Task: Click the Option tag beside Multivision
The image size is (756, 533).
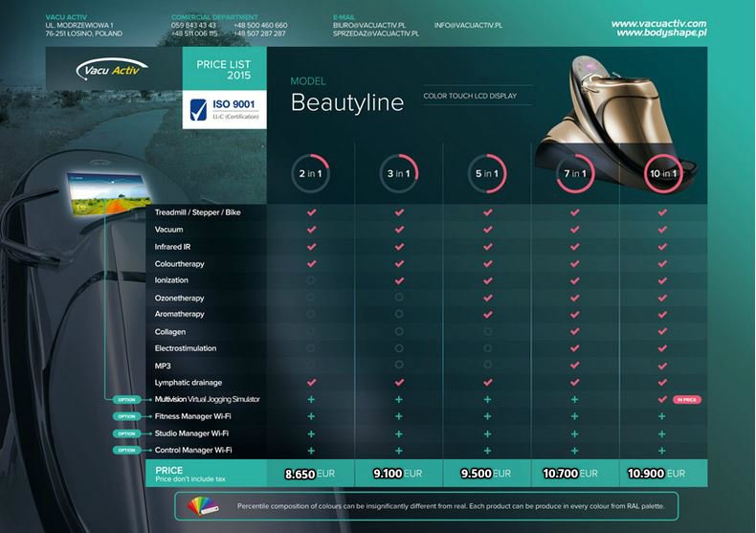Action: (127, 399)
